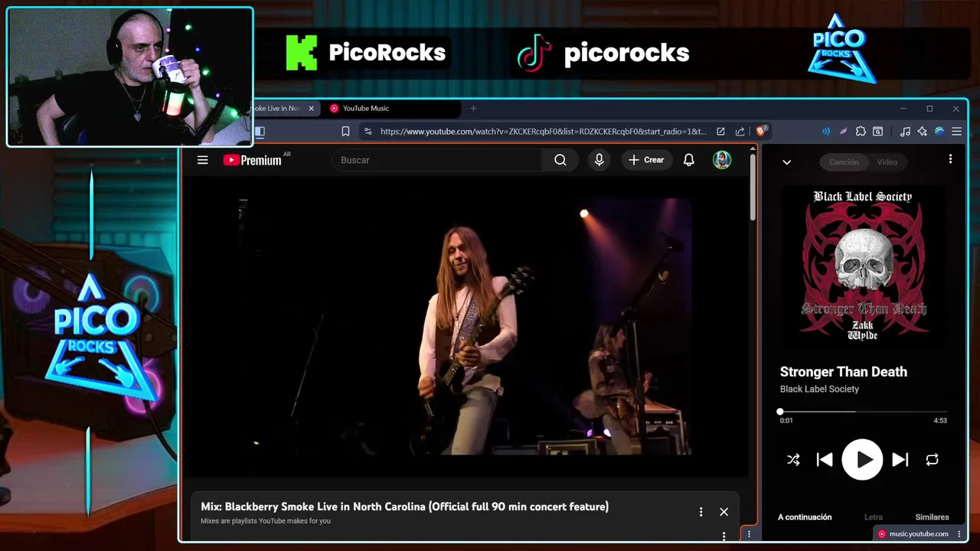Click the 0:01 elapsed time text
Image resolution: width=980 pixels, height=551 pixels.
click(786, 421)
